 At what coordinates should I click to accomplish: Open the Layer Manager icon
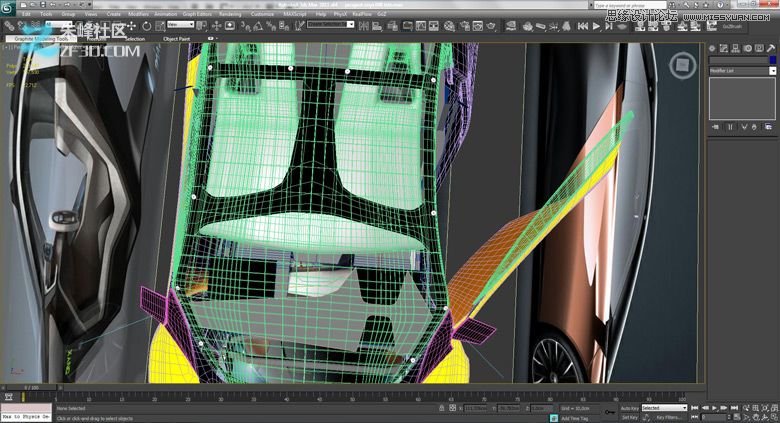pyautogui.click(x=392, y=26)
